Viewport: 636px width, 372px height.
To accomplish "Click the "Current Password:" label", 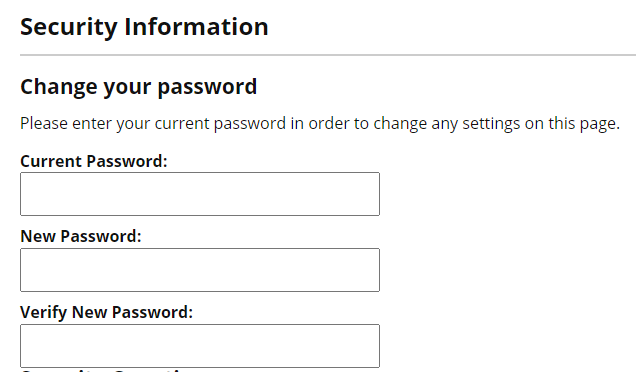I will tap(94, 161).
